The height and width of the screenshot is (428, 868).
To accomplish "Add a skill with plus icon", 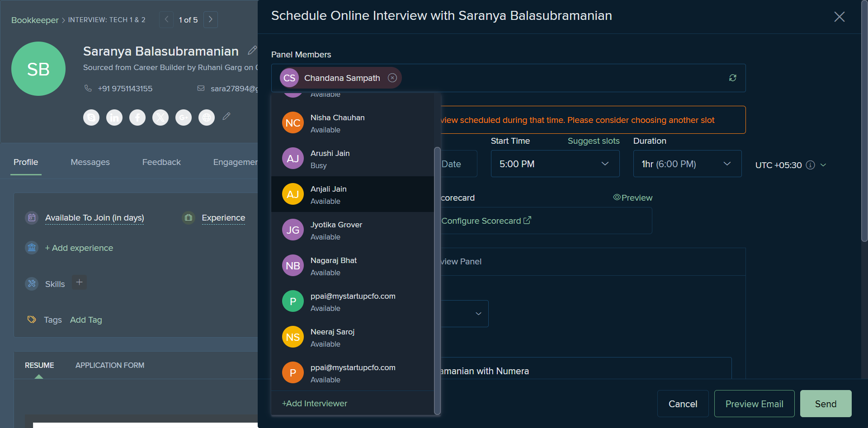I will pos(79,282).
